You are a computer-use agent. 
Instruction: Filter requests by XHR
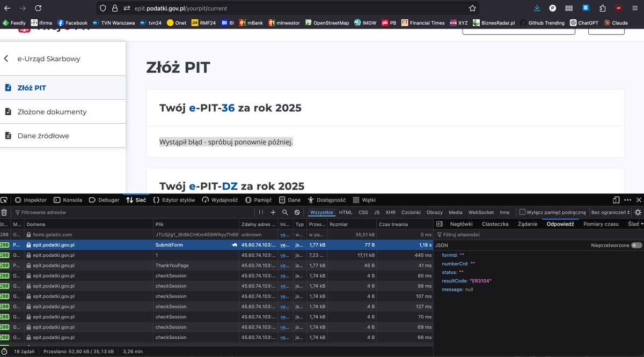point(390,212)
